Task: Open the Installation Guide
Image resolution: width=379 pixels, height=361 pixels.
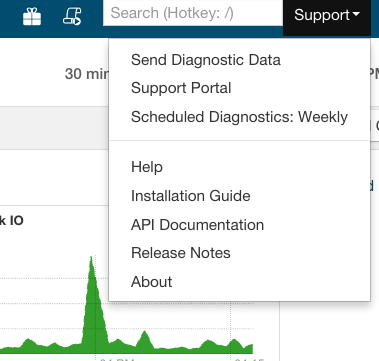Action: 191,196
